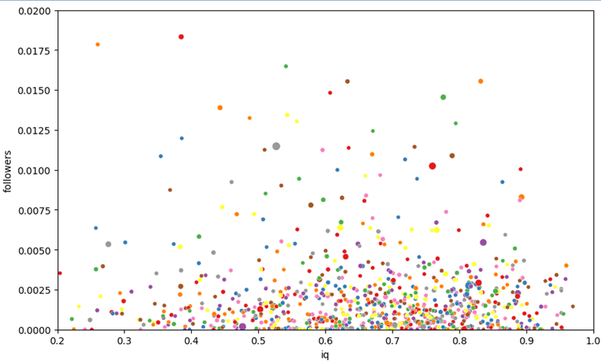This screenshot has height=364, width=601.
Task: Select the 0.0000 y-axis tick label
Action: point(35,330)
